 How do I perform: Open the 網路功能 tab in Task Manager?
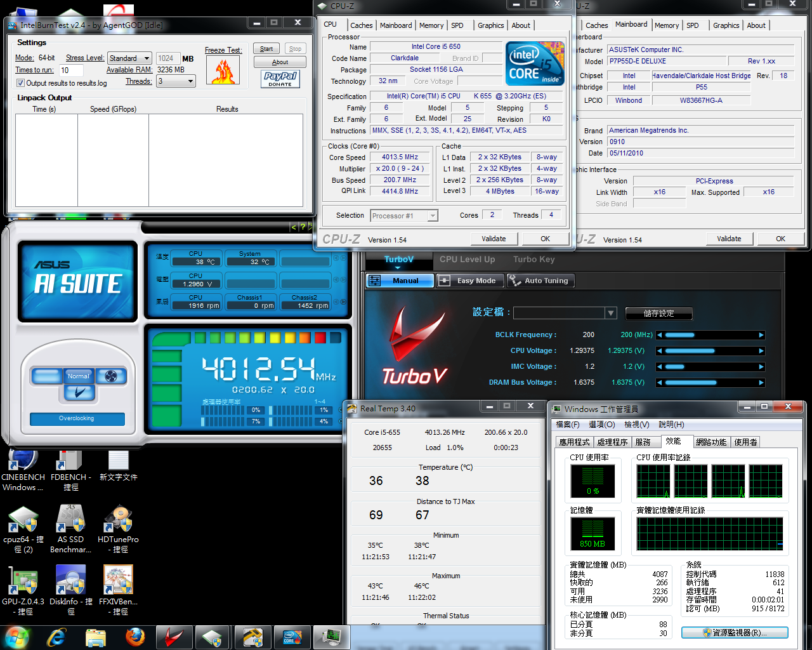pyautogui.click(x=711, y=442)
